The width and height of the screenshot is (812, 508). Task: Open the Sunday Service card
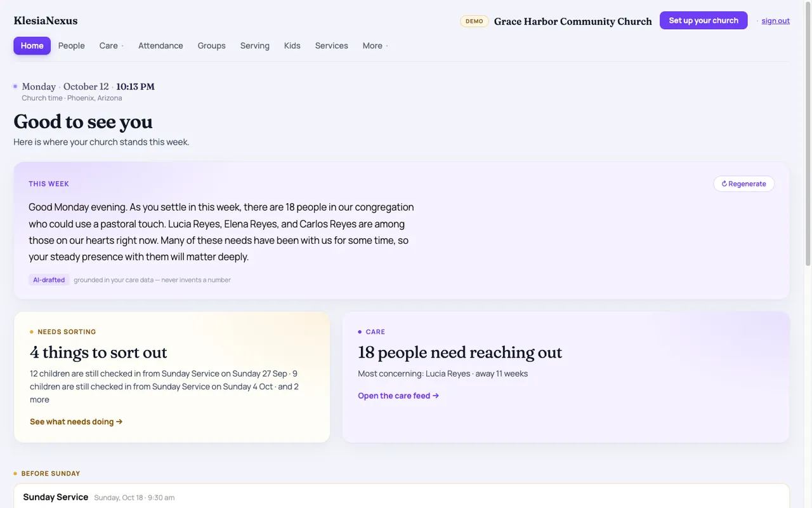(x=402, y=497)
